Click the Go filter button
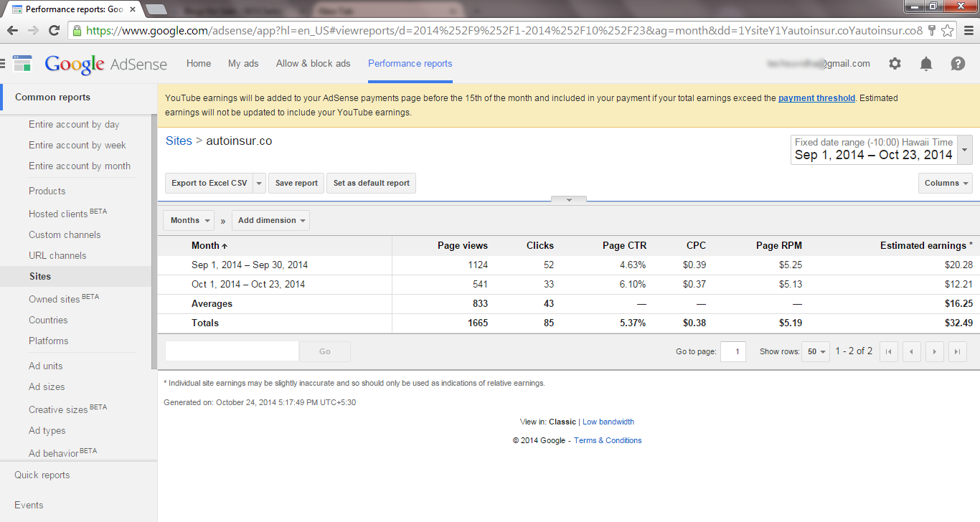Viewport: 980px width, 522px height. [x=325, y=351]
